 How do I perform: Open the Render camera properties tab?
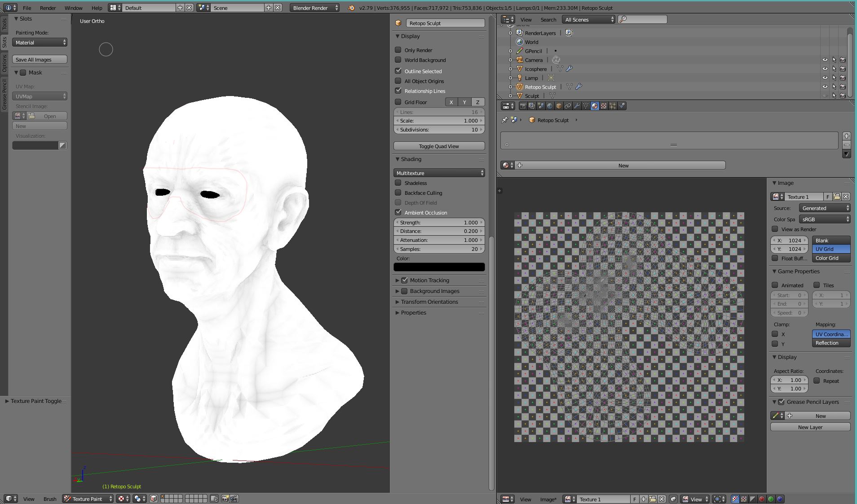523,106
